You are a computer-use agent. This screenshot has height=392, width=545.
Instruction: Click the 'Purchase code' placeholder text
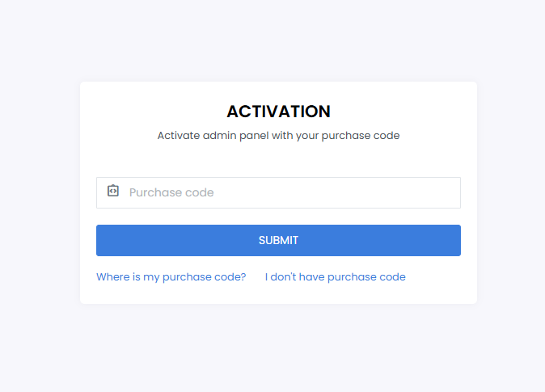[171, 192]
